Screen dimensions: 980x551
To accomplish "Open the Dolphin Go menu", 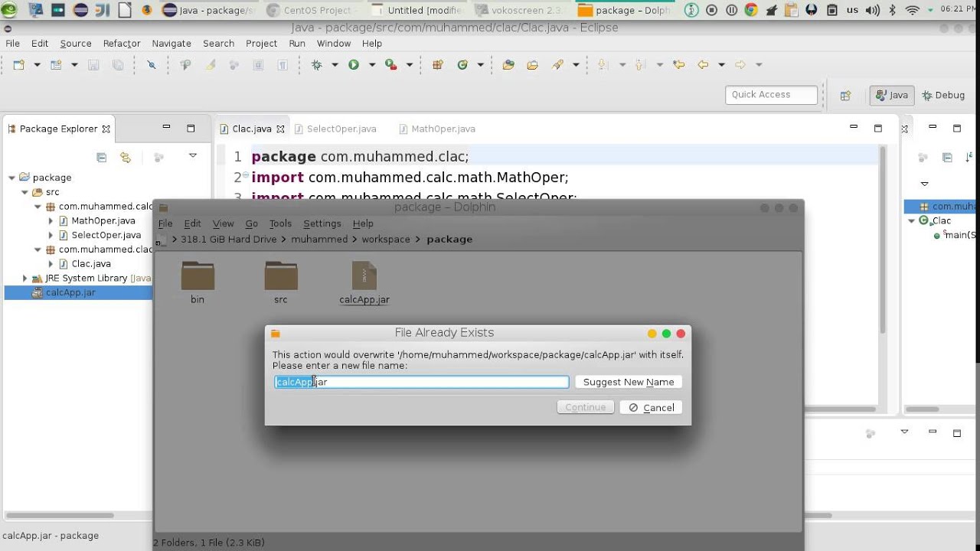I will click(x=251, y=223).
